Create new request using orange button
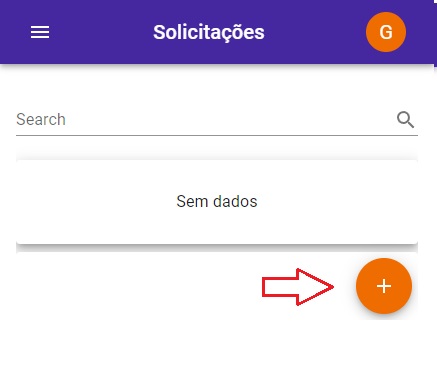Image resolution: width=437 pixels, height=389 pixels. 384,286
